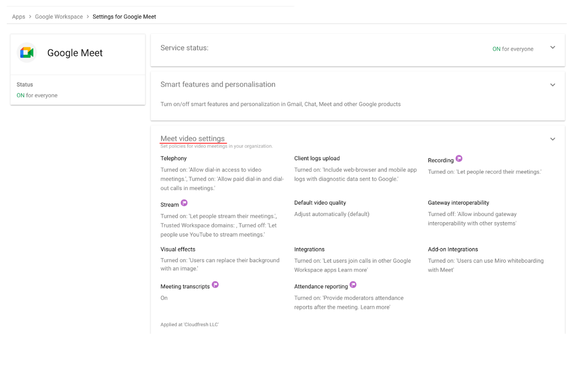Open the Meeting transcripts setting
588x382 pixels.
[185, 287]
